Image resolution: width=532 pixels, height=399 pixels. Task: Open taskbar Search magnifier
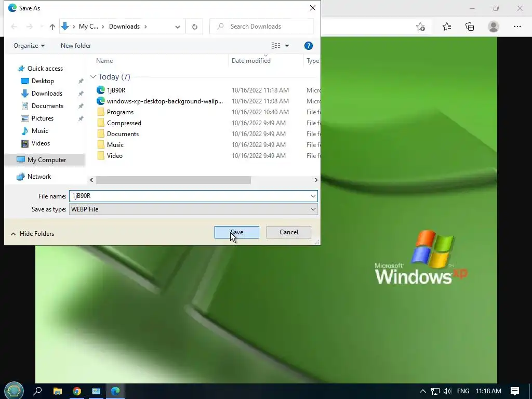(x=37, y=391)
